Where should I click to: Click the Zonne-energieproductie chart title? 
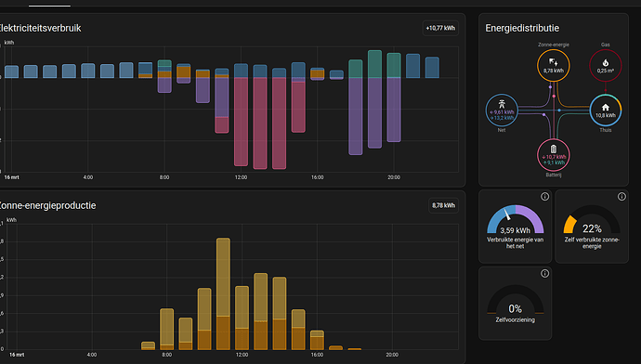pyautogui.click(x=47, y=205)
